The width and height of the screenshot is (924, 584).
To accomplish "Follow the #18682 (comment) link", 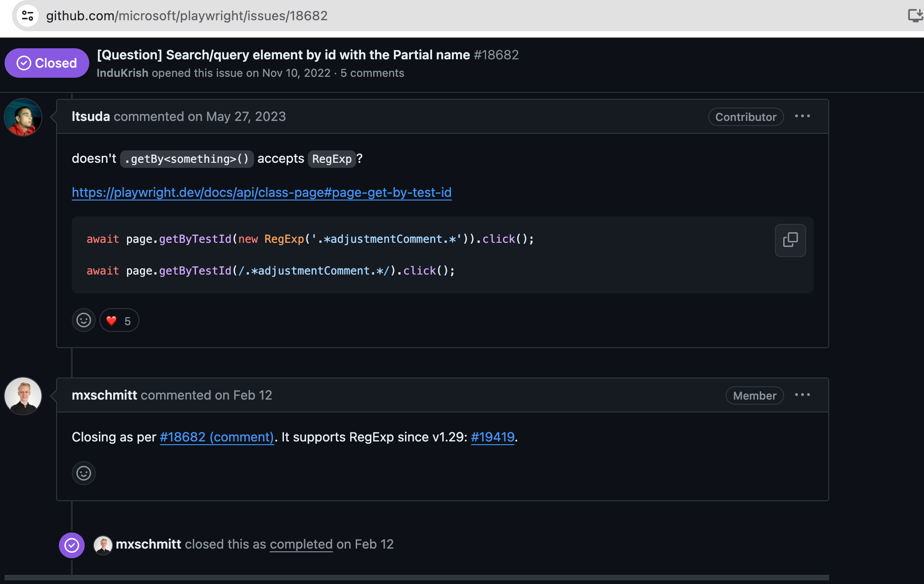I will point(217,437).
